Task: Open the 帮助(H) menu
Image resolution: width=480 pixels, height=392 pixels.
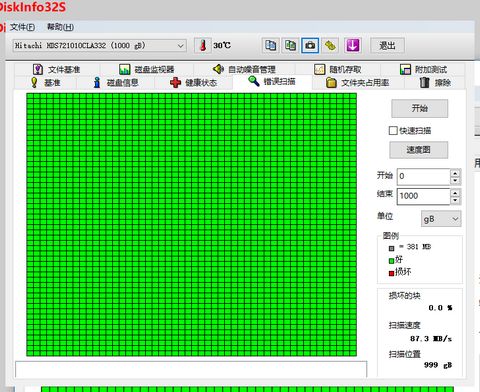Action: [x=60, y=27]
